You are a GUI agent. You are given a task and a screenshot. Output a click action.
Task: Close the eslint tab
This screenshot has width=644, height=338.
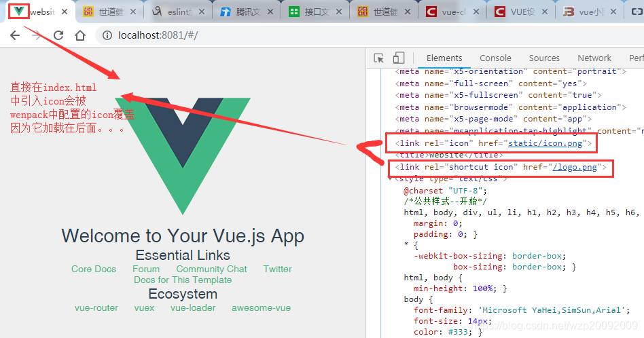(x=202, y=12)
